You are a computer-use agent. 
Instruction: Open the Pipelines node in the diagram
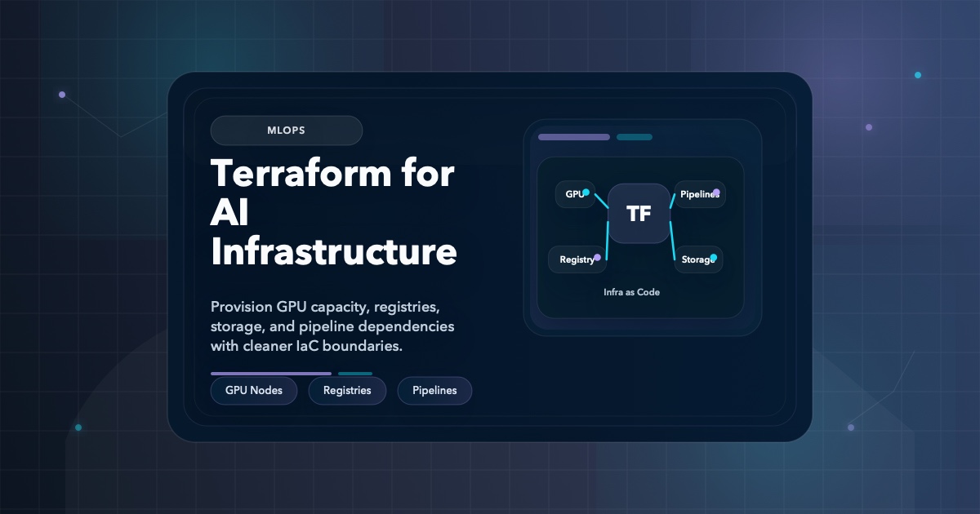point(699,194)
